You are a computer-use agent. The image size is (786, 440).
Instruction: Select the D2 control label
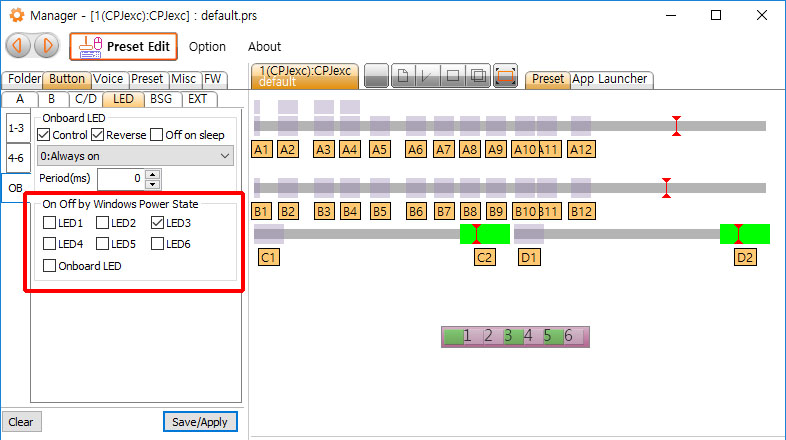pyautogui.click(x=745, y=258)
